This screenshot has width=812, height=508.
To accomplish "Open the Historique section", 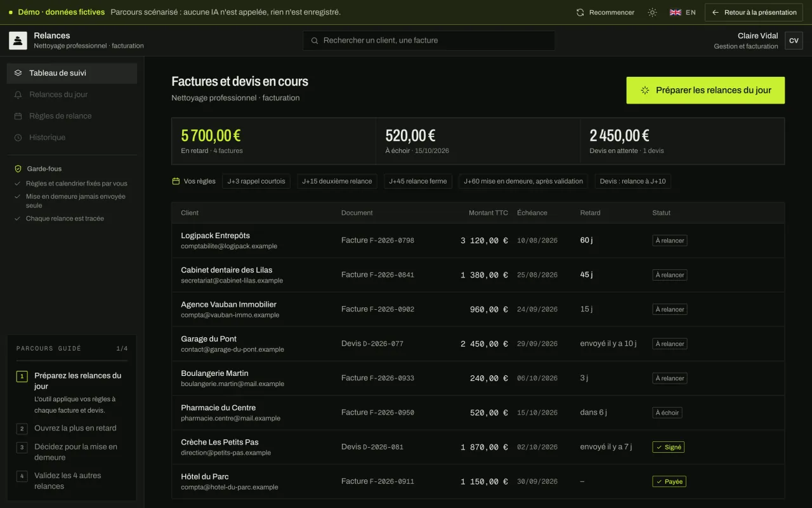I will pos(72,138).
